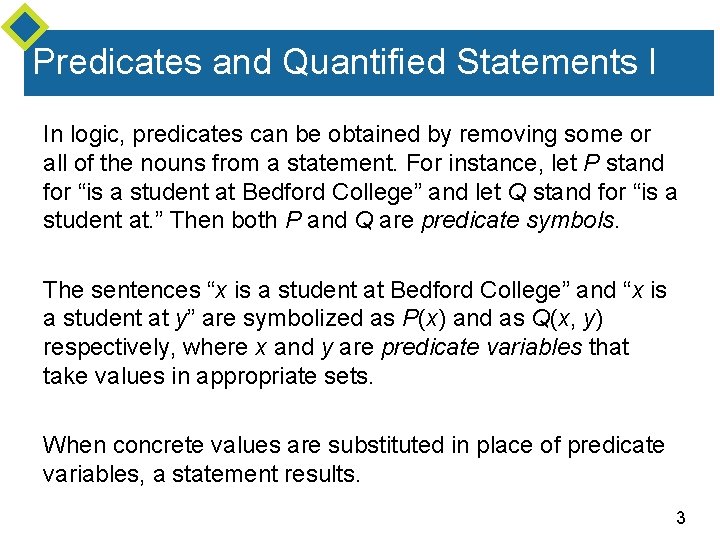
Task: Click the green diamond logo icon
Action: click(x=25, y=26)
